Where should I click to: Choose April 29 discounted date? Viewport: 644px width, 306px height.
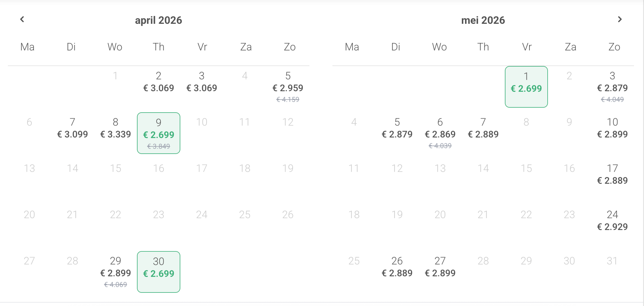[x=116, y=270]
